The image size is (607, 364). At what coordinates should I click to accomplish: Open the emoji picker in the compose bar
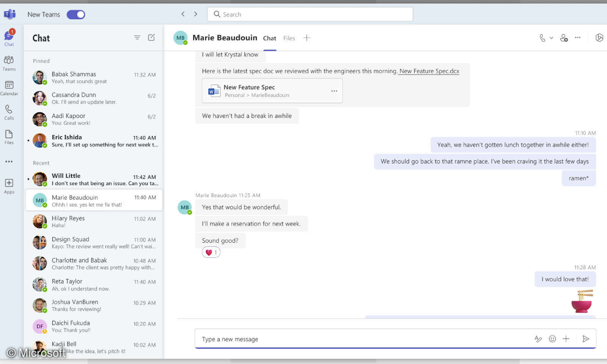pyautogui.click(x=552, y=339)
